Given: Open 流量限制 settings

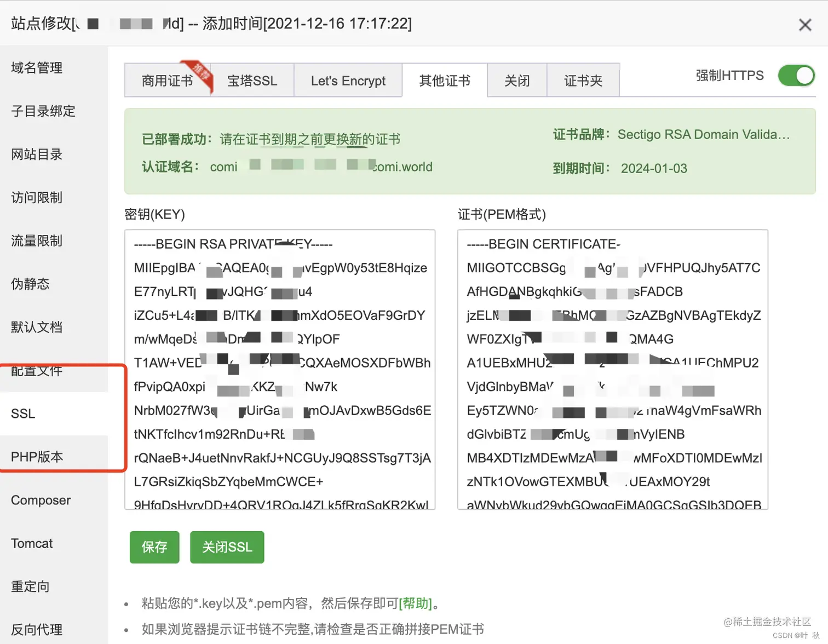Looking at the screenshot, I should pyautogui.click(x=37, y=241).
